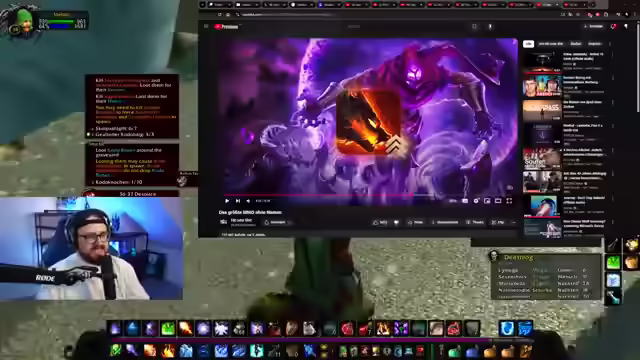Viewport: 640px width, 360px height.
Task: Select the second recommendation filter chip
Action: coord(551,44)
